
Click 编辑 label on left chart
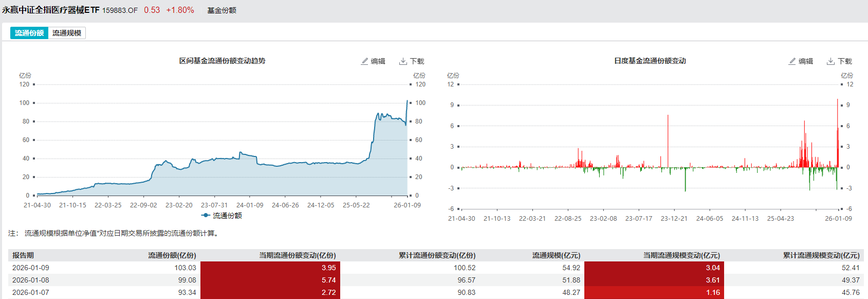pos(378,61)
